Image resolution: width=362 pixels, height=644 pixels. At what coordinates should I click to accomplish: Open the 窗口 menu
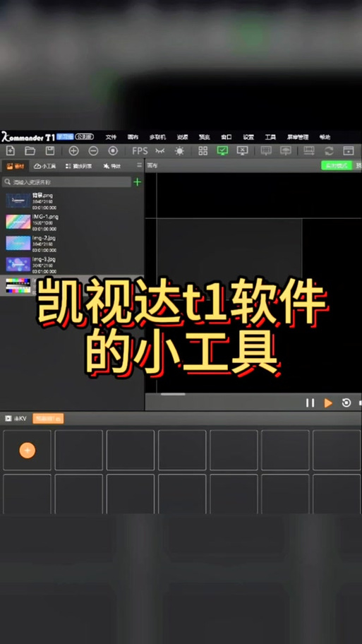(x=227, y=137)
